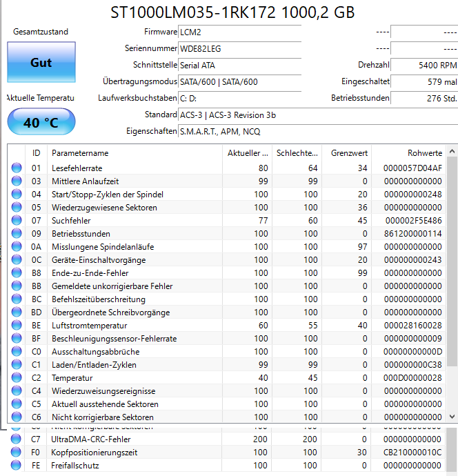Viewport: 458px width, 476px height.
Task: Click the Gesamtzustand label
Action: pyautogui.click(x=41, y=32)
